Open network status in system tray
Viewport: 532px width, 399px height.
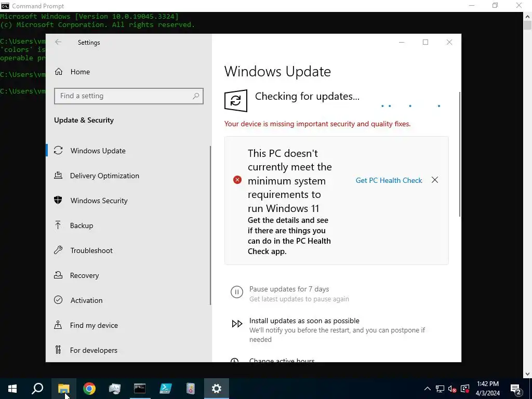click(440, 389)
